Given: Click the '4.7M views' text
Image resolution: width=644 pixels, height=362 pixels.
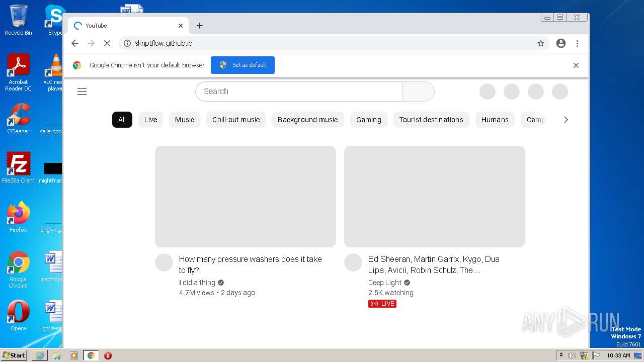Looking at the screenshot, I should tap(197, 293).
